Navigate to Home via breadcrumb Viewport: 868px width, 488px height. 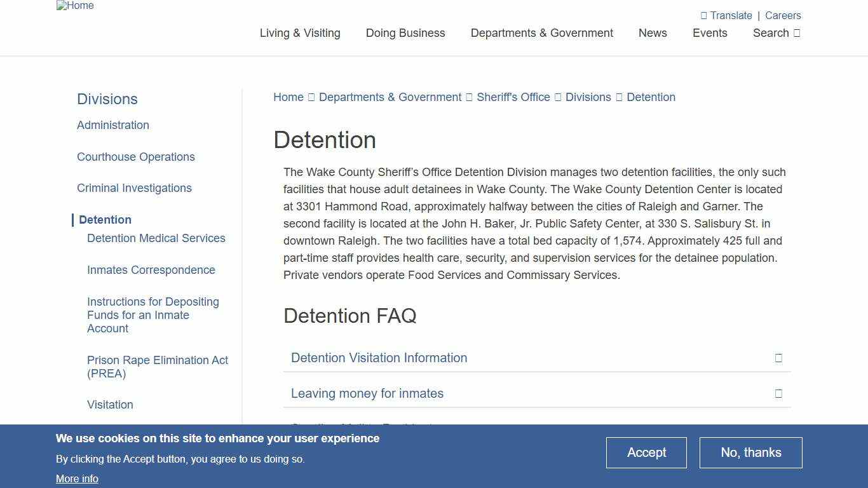(288, 97)
